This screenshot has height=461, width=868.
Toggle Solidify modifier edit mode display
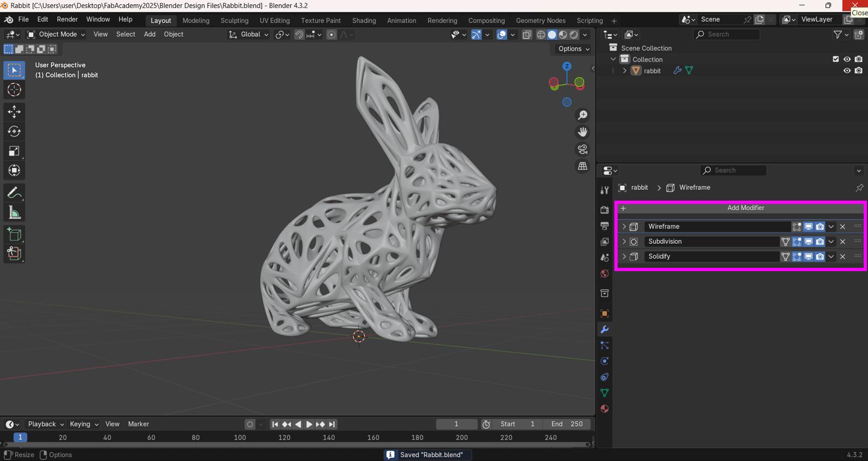(x=797, y=257)
